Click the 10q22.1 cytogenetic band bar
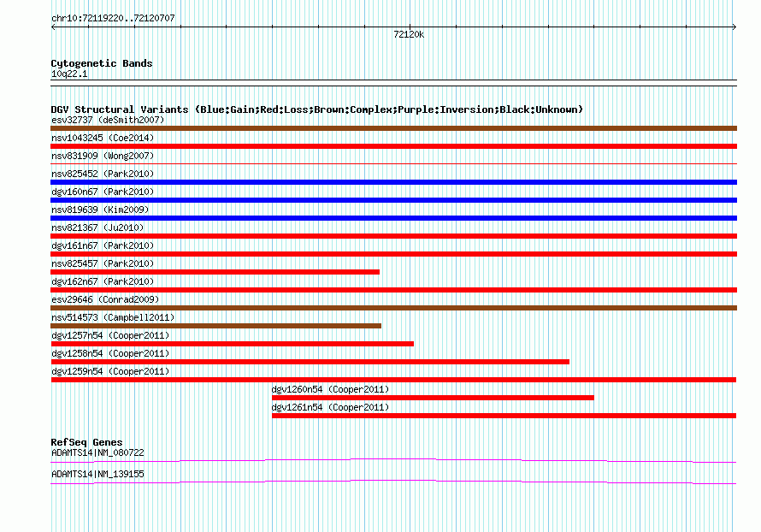 393,83
